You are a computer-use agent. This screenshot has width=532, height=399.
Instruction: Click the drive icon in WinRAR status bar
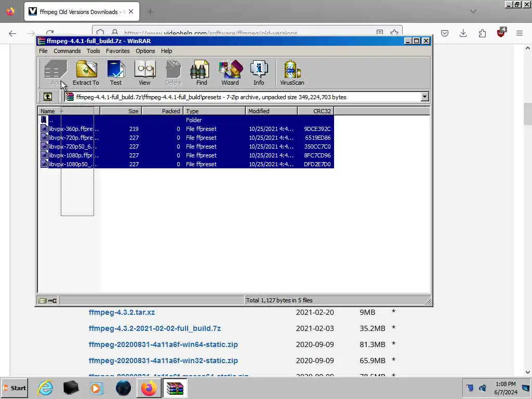[x=42, y=300]
